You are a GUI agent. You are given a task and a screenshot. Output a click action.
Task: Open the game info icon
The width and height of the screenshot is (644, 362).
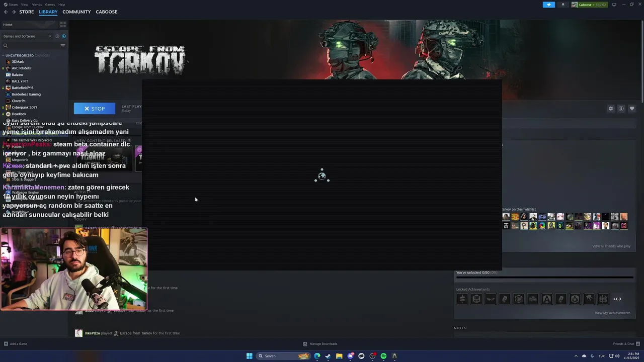(x=621, y=109)
